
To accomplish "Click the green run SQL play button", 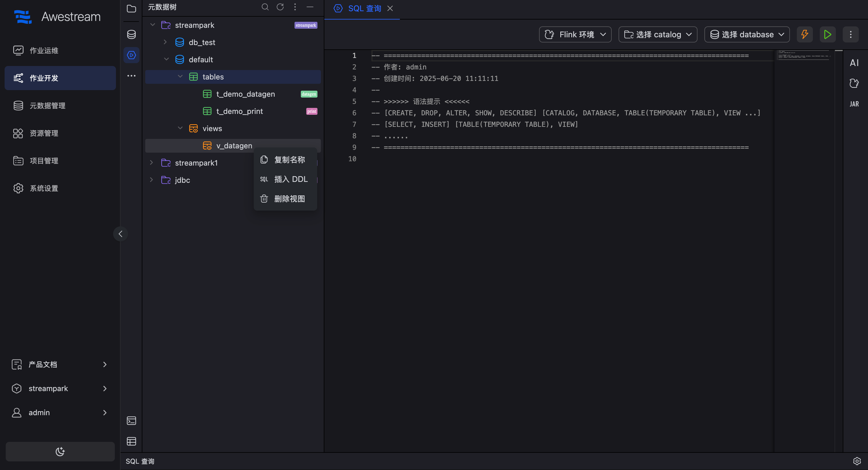I will 827,34.
